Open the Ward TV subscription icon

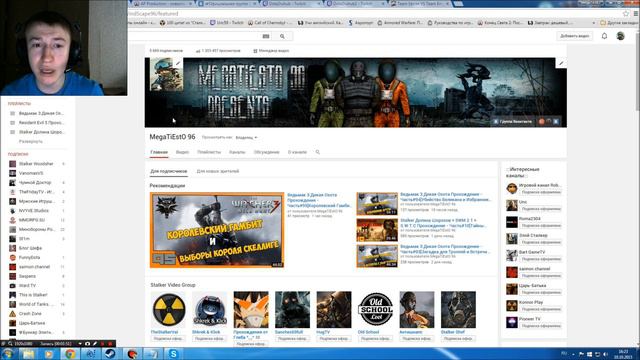13,286
